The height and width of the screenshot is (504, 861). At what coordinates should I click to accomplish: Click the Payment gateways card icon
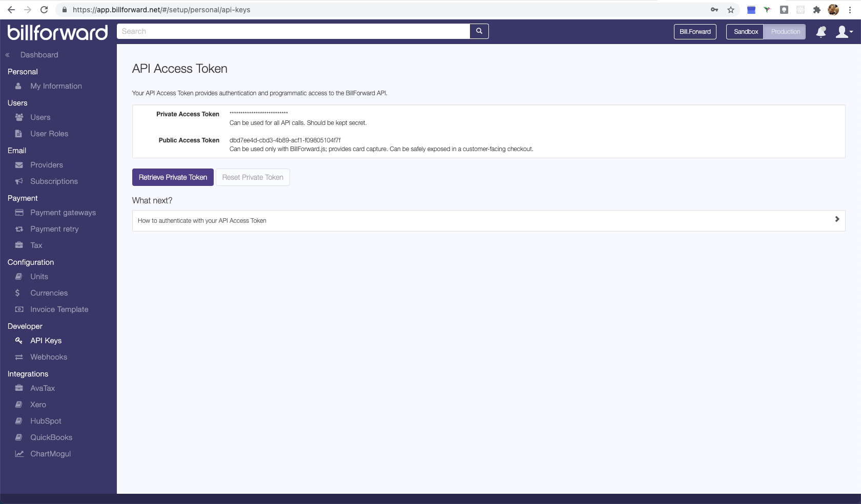[19, 213]
